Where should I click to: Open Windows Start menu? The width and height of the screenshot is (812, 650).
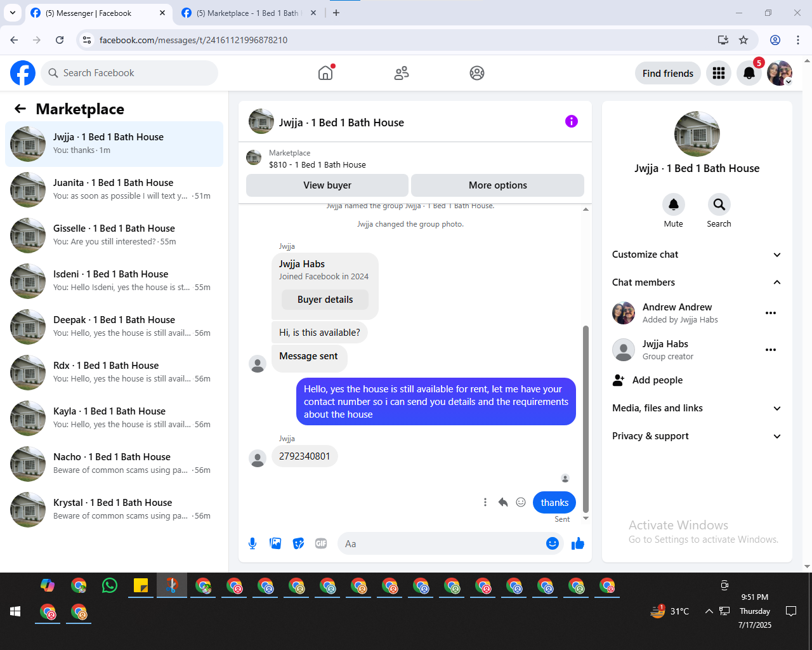15,611
